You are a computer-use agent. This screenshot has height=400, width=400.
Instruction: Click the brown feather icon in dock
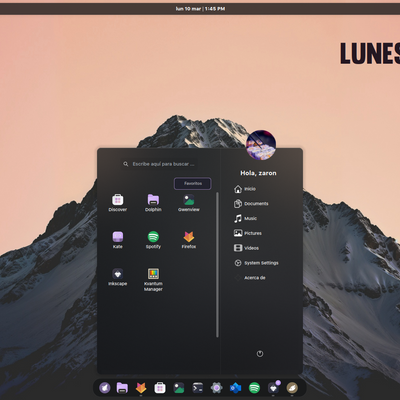(292, 388)
